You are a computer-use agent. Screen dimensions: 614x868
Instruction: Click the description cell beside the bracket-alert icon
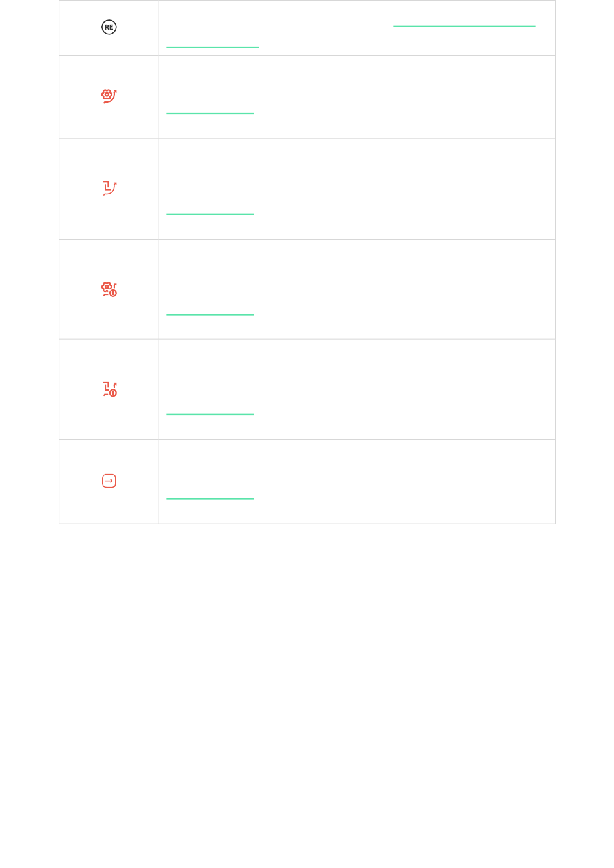pyautogui.click(x=357, y=389)
